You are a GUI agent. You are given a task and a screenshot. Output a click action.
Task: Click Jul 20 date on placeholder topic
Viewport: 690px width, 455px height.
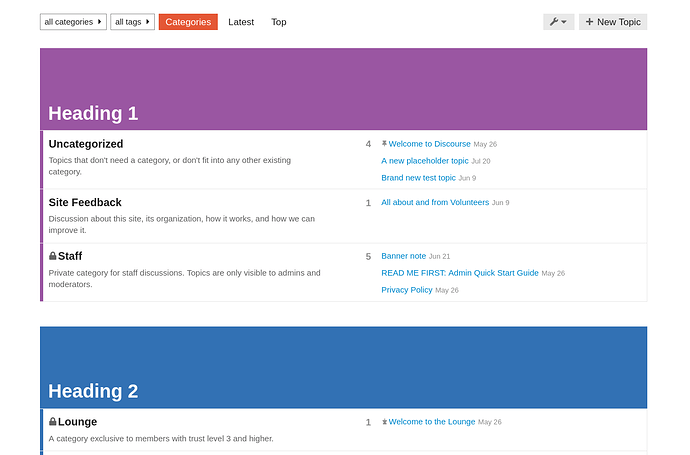[x=481, y=161]
